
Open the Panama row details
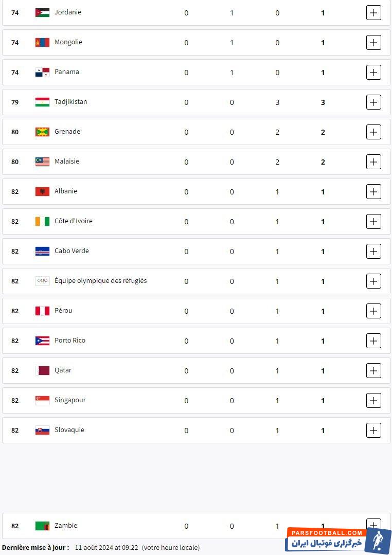[x=373, y=72]
